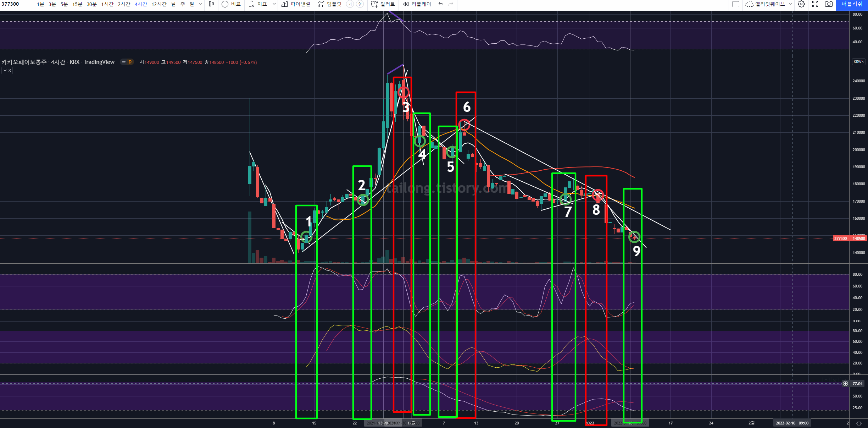This screenshot has width=868, height=428.
Task: Take a chart snapshot with camera icon
Action: (829, 4)
